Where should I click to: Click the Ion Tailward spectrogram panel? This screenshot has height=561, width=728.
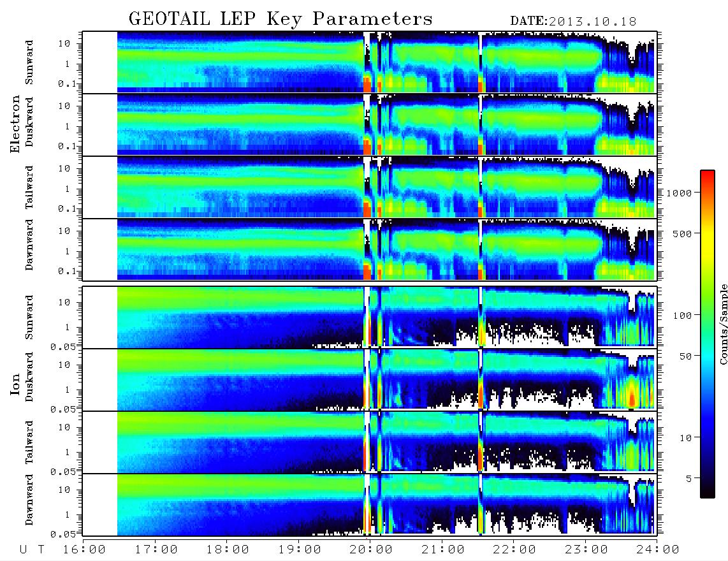point(370,442)
